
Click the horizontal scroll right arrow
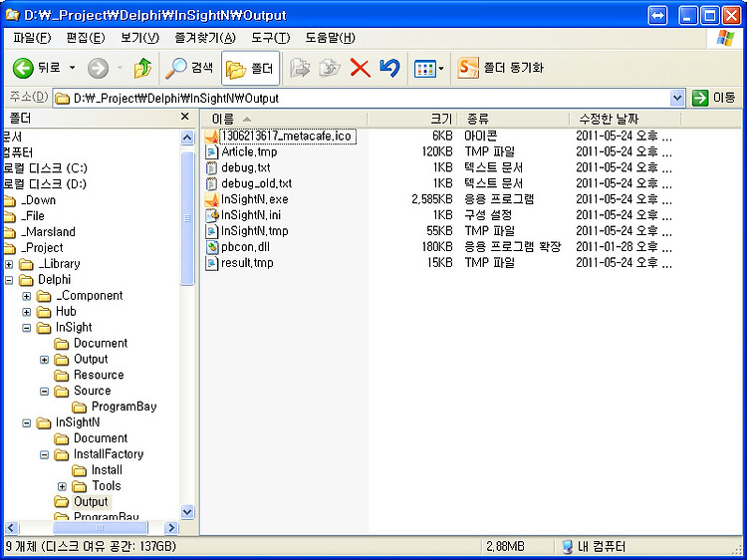tap(171, 527)
